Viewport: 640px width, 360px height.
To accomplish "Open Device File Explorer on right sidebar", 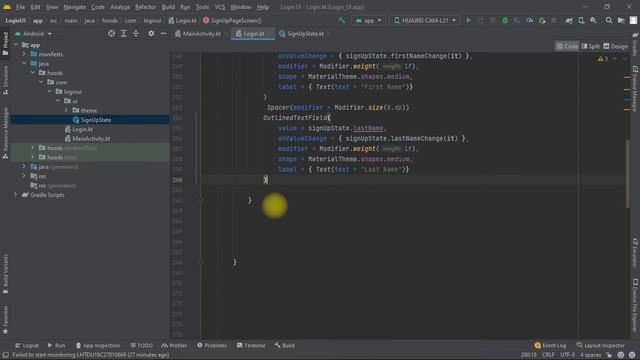I will click(x=635, y=305).
